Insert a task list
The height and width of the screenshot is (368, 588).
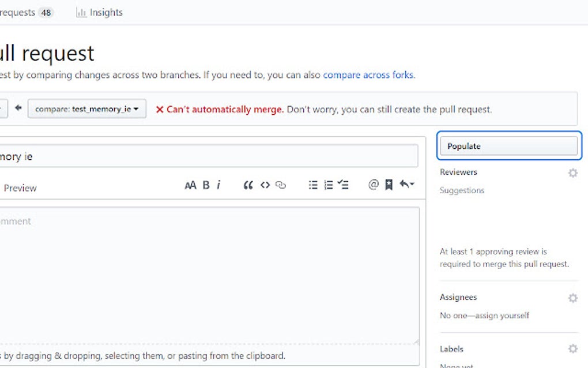point(344,185)
